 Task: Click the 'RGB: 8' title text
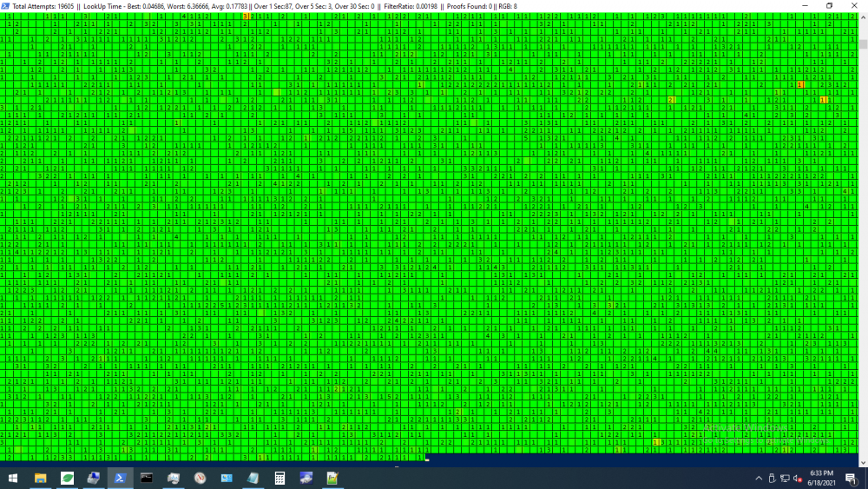508,7
